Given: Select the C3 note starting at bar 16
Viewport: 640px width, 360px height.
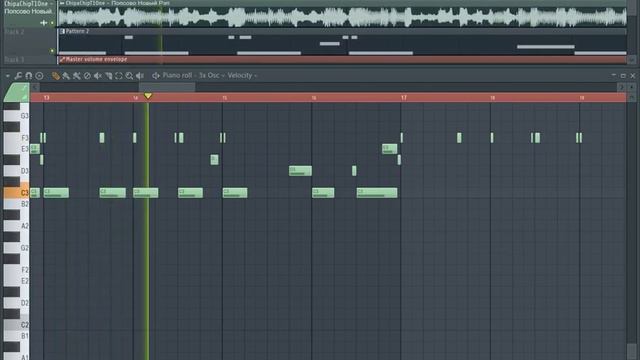Looking at the screenshot, I should point(323,193).
